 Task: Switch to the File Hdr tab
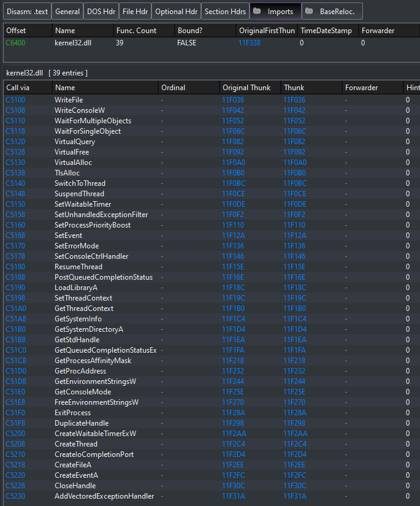(x=135, y=11)
